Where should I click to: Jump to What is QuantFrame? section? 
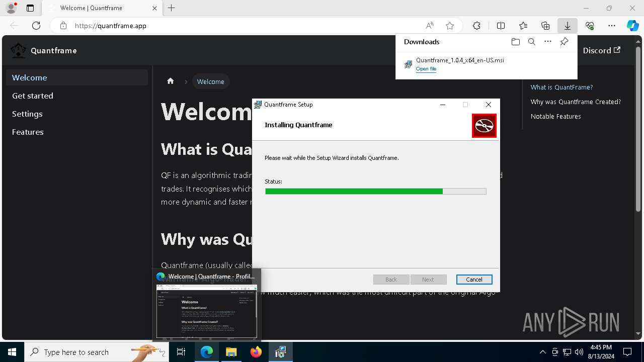(x=561, y=87)
